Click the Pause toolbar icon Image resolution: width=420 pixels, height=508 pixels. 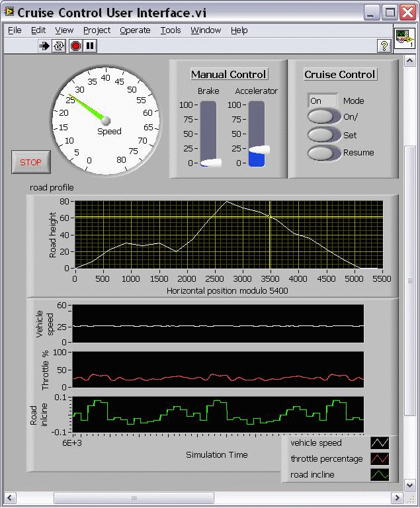pyautogui.click(x=91, y=46)
